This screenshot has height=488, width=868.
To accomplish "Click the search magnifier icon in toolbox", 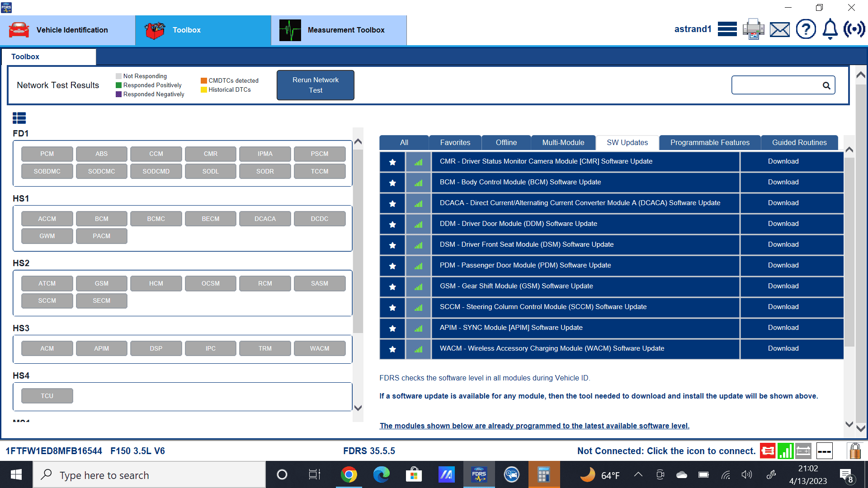I will coord(826,85).
